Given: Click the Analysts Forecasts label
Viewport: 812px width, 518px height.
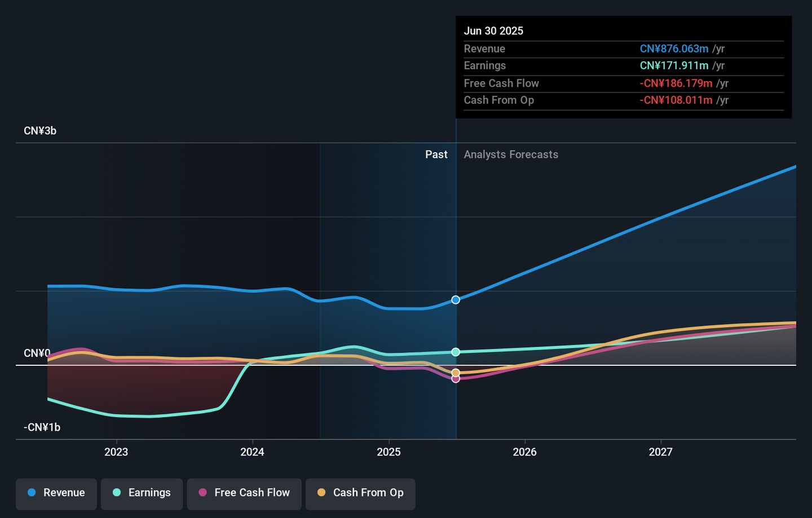Looking at the screenshot, I should pos(511,154).
